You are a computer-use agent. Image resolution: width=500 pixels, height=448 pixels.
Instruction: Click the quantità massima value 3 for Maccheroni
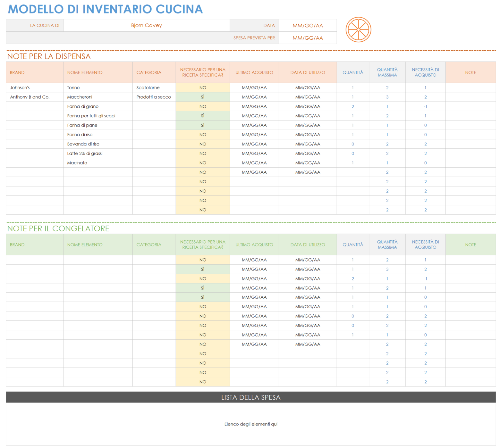[387, 97]
